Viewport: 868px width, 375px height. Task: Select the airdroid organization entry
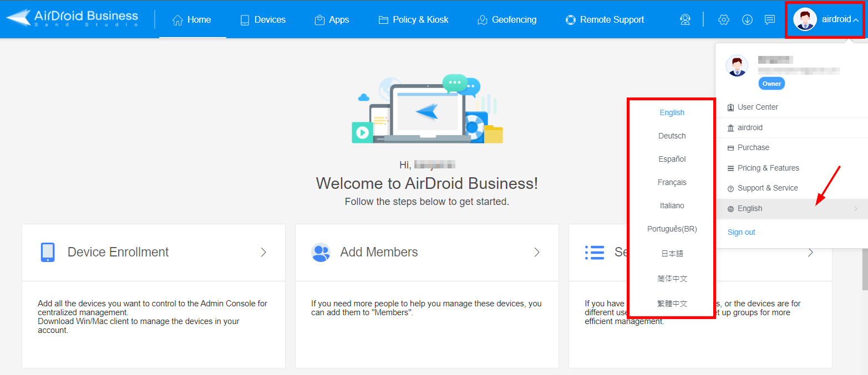click(792, 127)
